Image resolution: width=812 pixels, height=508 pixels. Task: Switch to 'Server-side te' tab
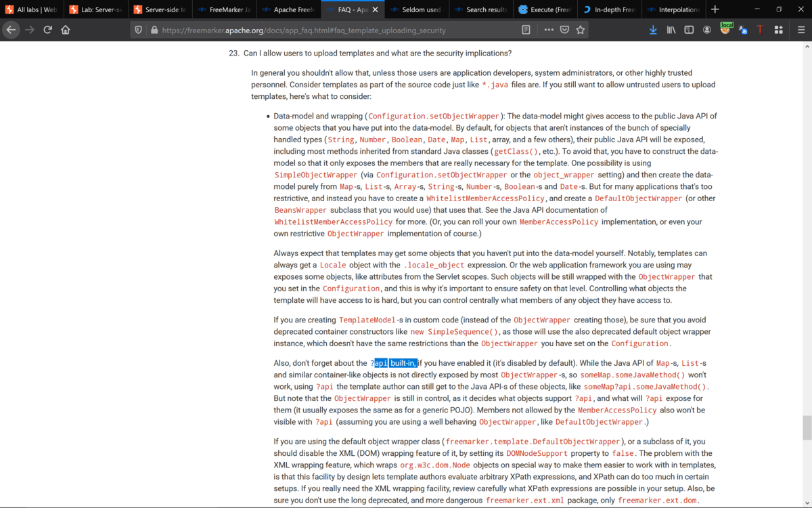tap(159, 9)
